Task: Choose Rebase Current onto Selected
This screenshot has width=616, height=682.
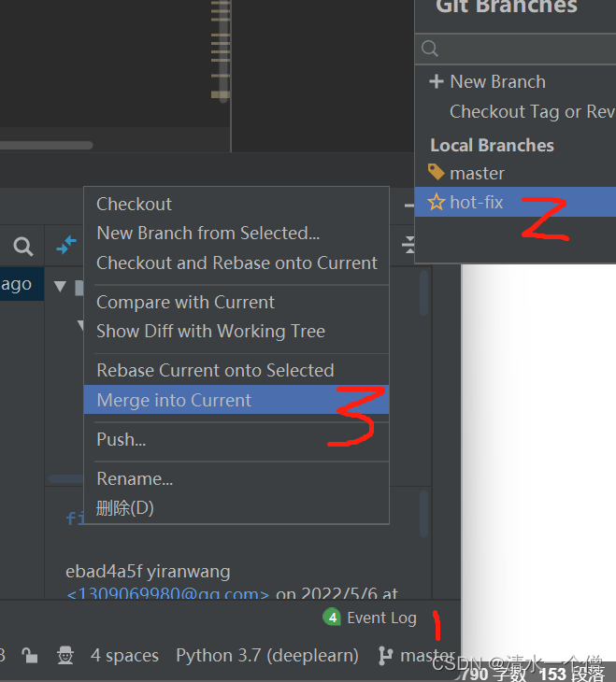Action: (215, 371)
